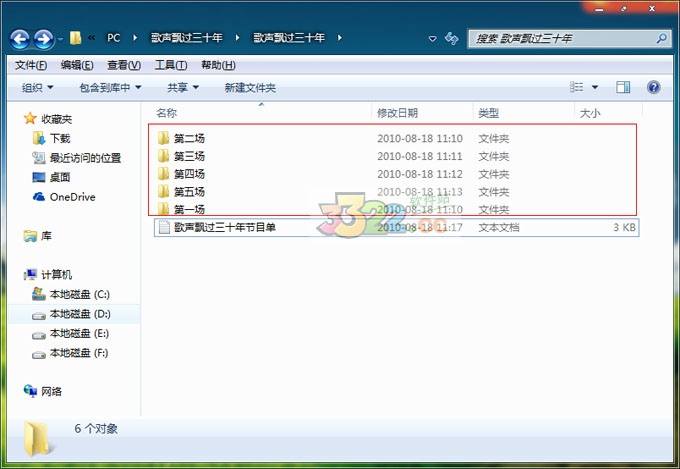Open 本地磁盘 (E:) drive
680x469 pixels.
coord(71,333)
